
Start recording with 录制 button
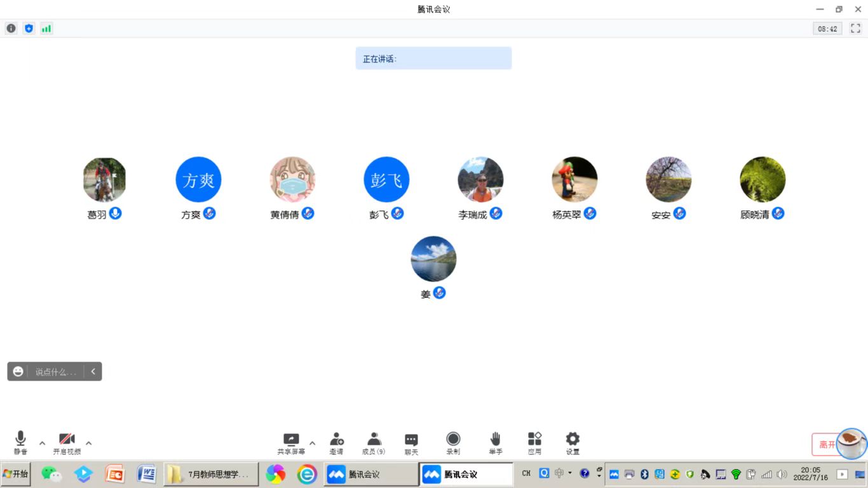pos(453,444)
